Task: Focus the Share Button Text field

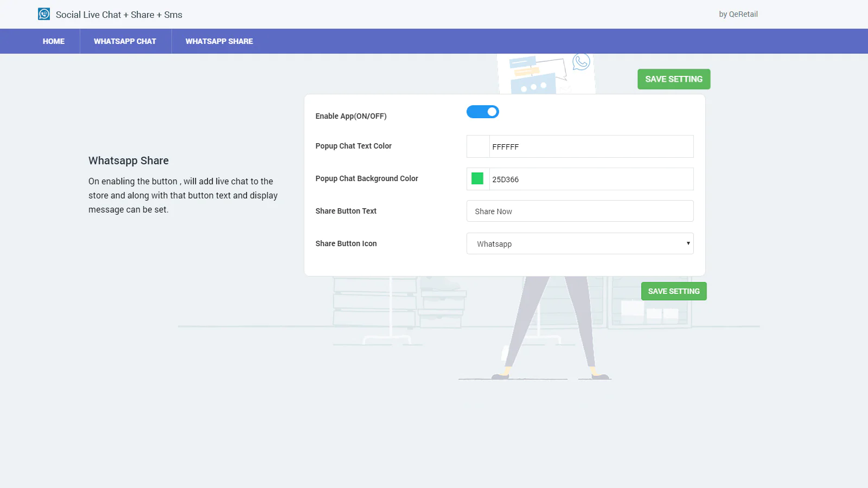Action: [x=580, y=211]
